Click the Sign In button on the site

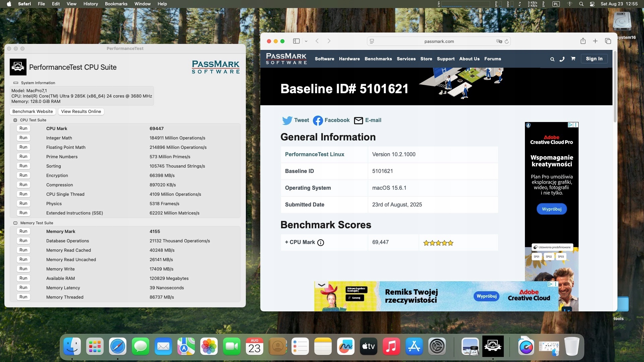tap(594, 59)
